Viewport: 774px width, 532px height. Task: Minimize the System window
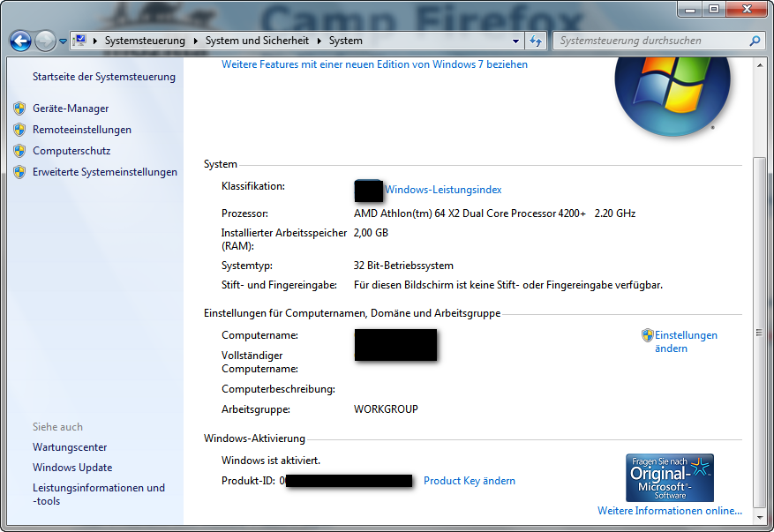pyautogui.click(x=690, y=9)
